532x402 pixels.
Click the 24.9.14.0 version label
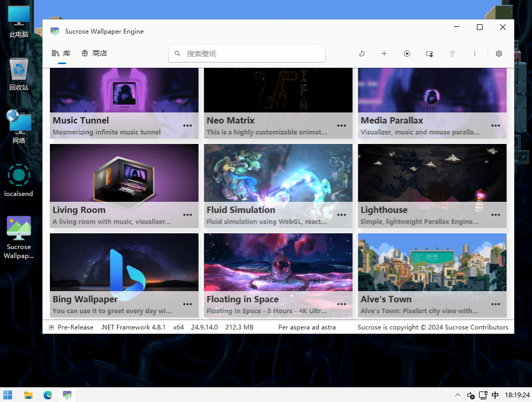205,327
